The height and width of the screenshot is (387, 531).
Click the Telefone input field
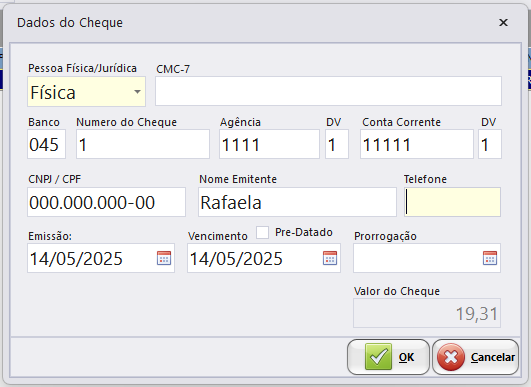[452, 202]
